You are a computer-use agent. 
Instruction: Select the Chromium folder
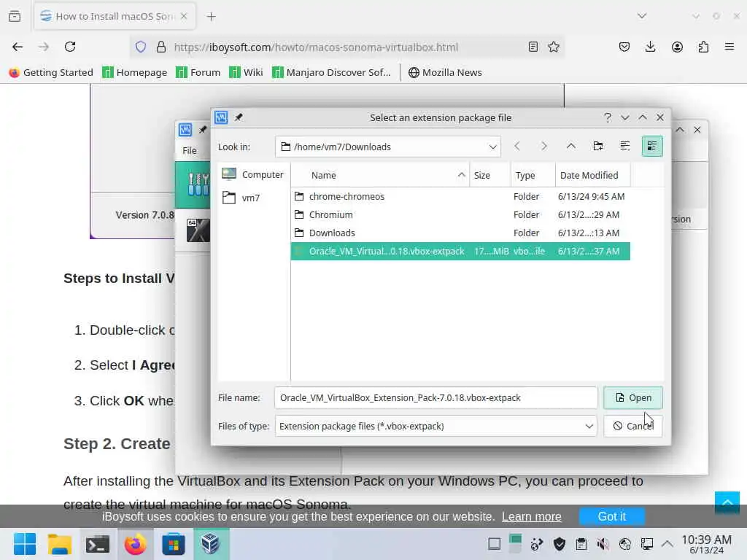(460, 215)
